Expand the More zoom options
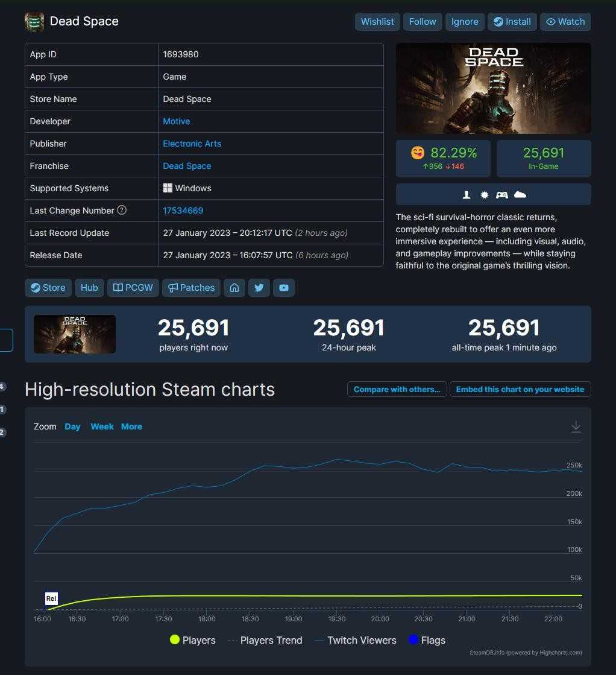Image resolution: width=616 pixels, height=675 pixels. point(131,426)
